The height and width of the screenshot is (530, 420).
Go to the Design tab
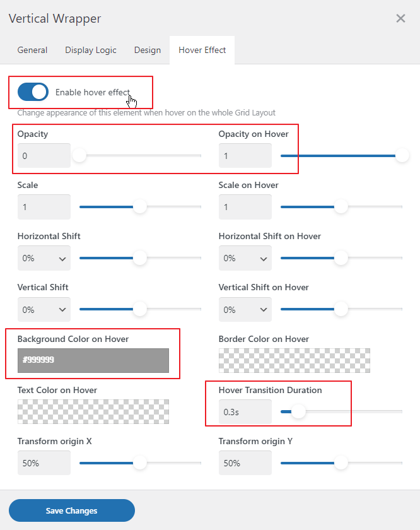148,50
